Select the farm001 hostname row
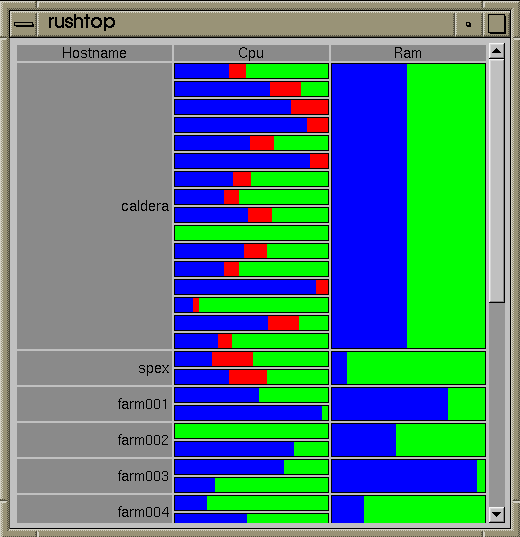The width and height of the screenshot is (520, 537). point(94,404)
